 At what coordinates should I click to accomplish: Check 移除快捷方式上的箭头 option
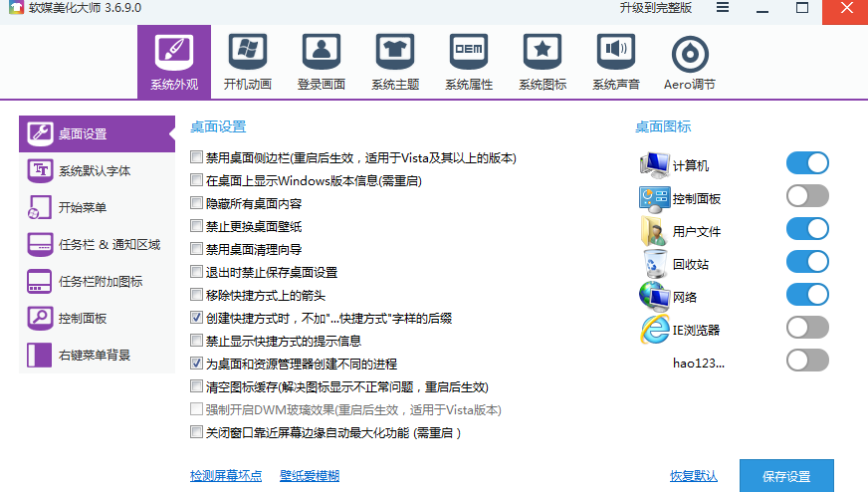point(197,295)
